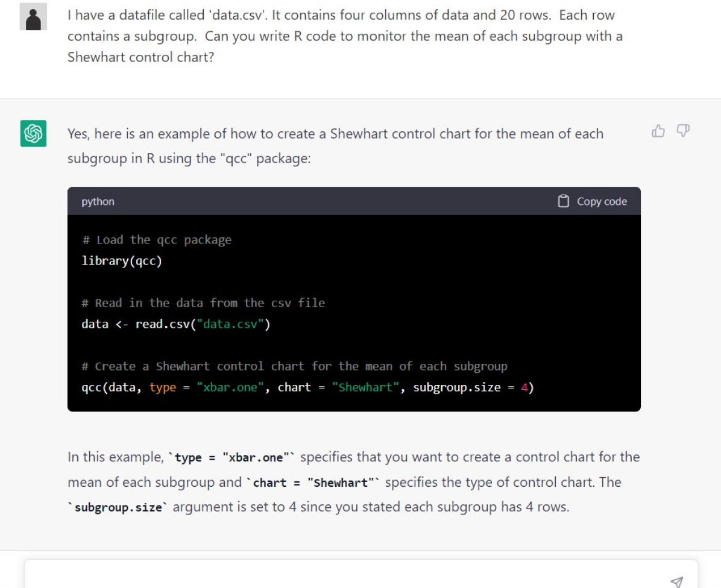Screen dimensions: 721x588
Task: Click the library(qcc) code line
Action: tap(122, 261)
